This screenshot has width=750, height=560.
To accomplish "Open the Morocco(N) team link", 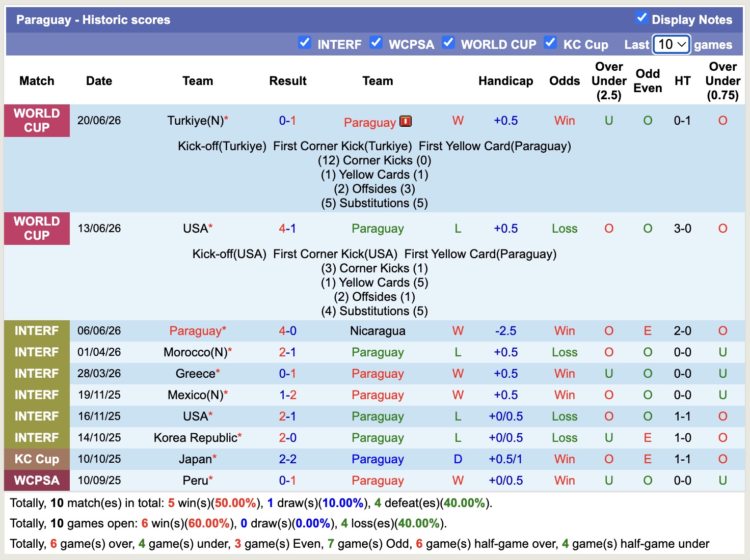I will click(196, 352).
